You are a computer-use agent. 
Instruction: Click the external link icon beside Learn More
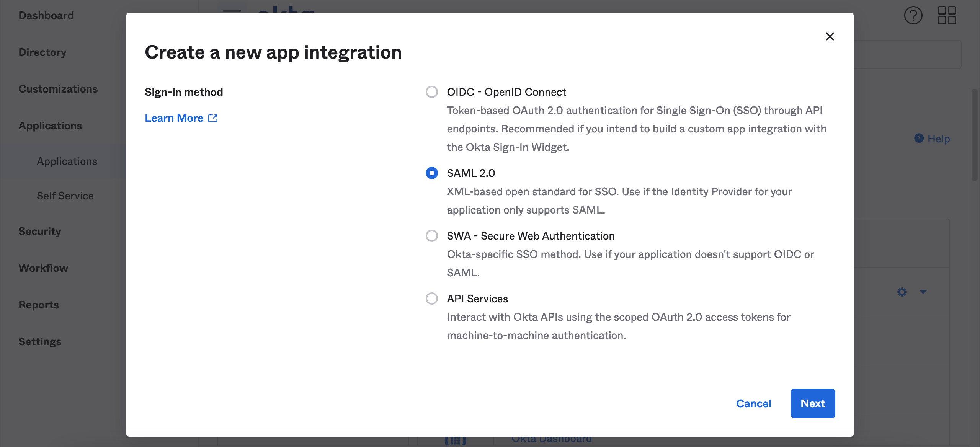(x=213, y=118)
